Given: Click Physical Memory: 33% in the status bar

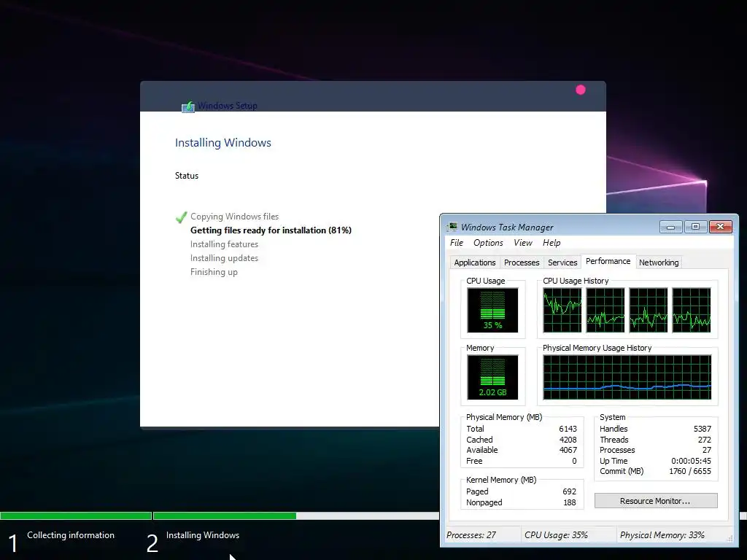Looking at the screenshot, I should pos(662,535).
